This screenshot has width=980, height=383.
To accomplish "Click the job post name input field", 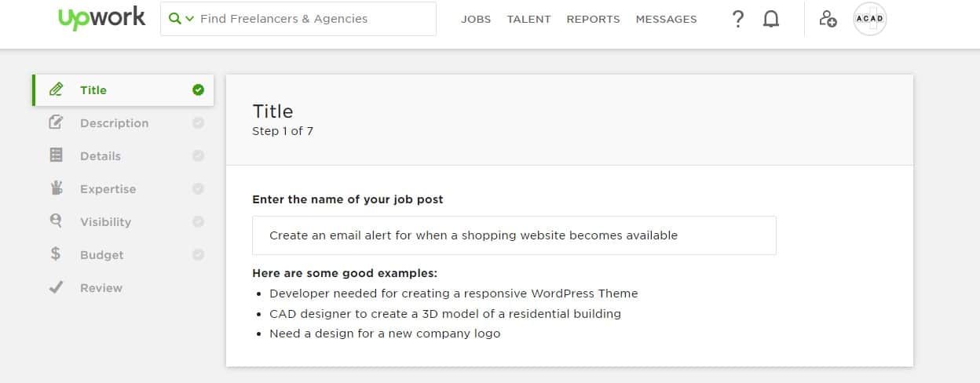I will tap(514, 235).
